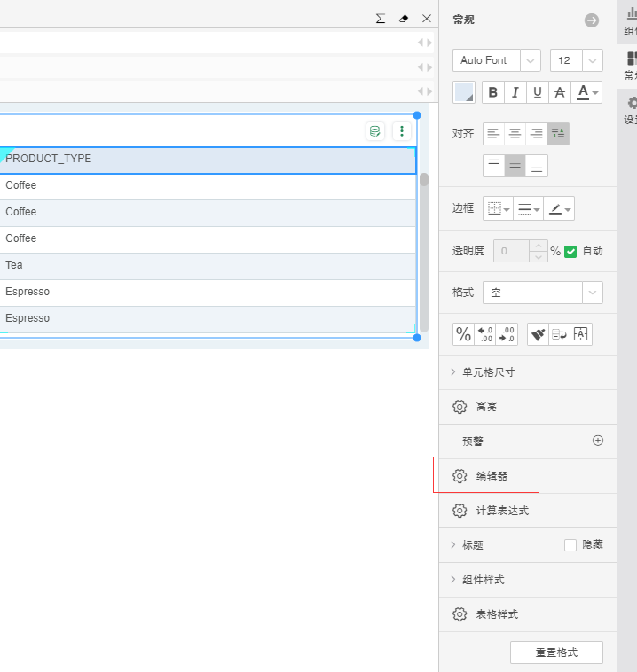Image resolution: width=637 pixels, height=672 pixels.
Task: Click the auto-fit text A icon
Action: tap(581, 334)
